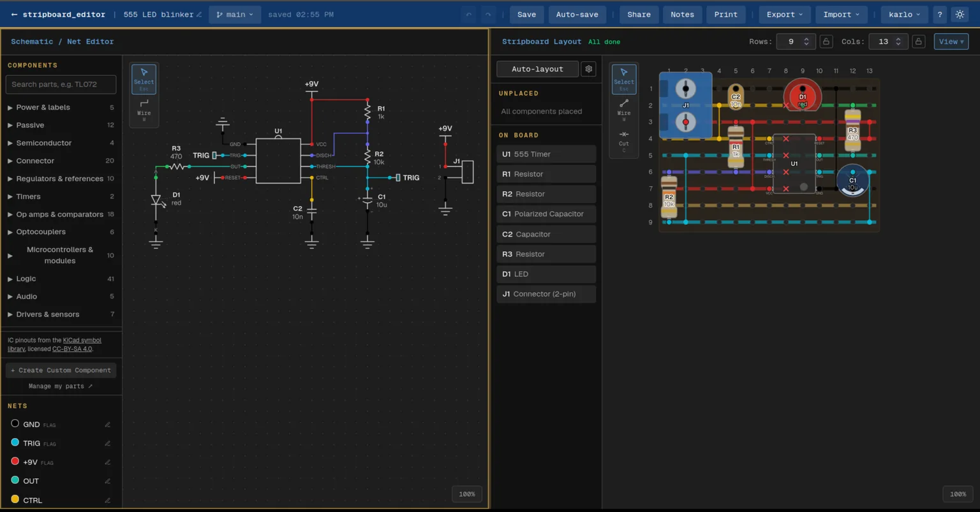Viewport: 980px width, 512px height.
Task: Select U1 555 Timer in On Board list
Action: (x=546, y=154)
